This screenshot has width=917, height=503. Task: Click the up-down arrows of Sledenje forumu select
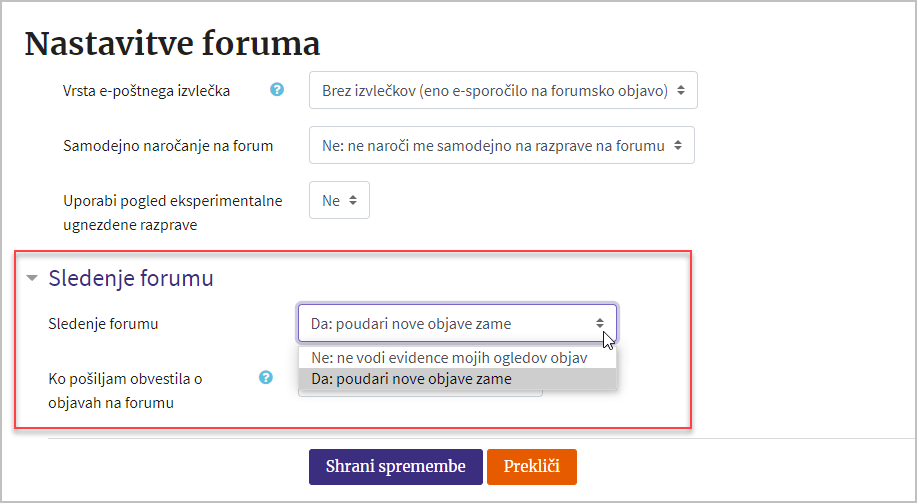(600, 323)
